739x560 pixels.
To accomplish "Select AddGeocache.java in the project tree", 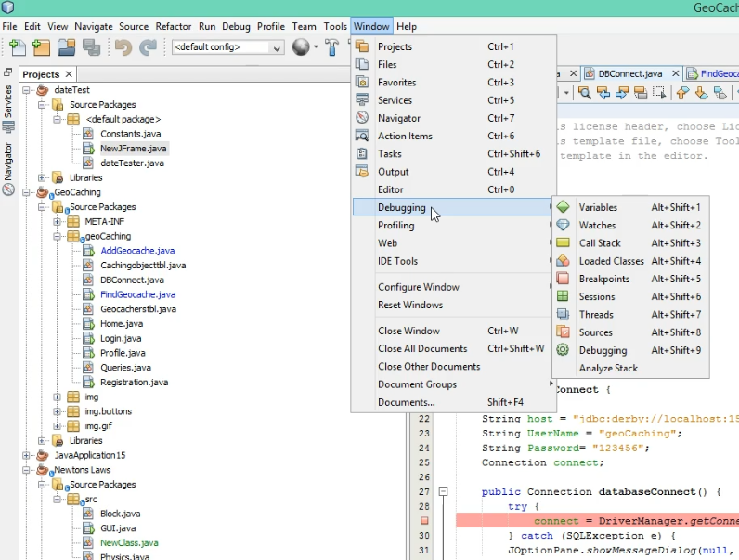I will point(137,251).
